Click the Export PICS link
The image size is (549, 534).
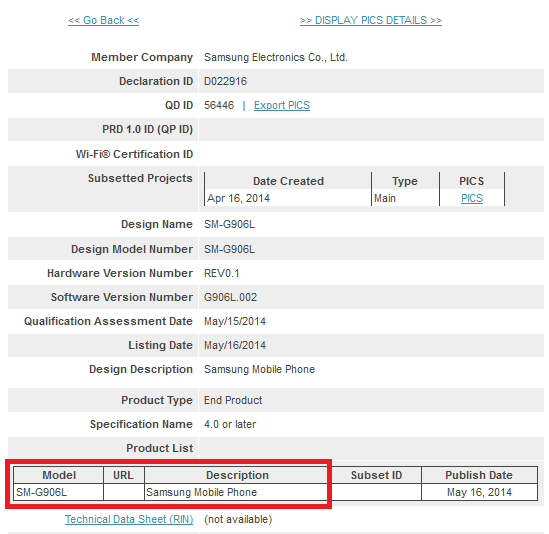pyautogui.click(x=282, y=105)
